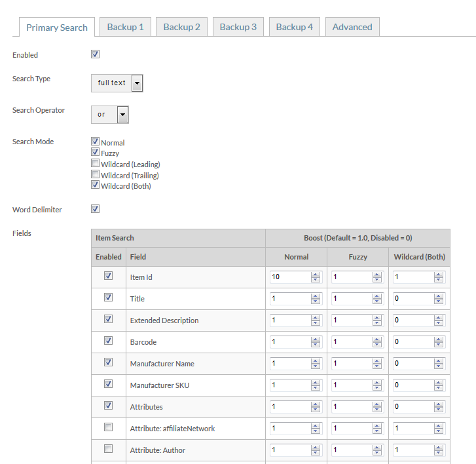476x464 pixels.
Task: Decrease the Manufacturer SKU Normal boost spinner
Action: (316, 388)
